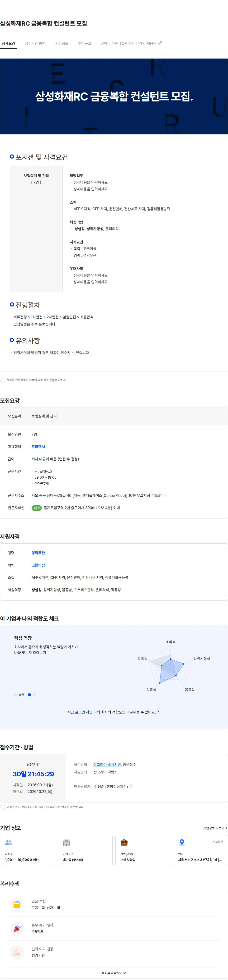Click the 문의 link in the notice
This screenshot has width=228, height=980.
click(x=52, y=380)
